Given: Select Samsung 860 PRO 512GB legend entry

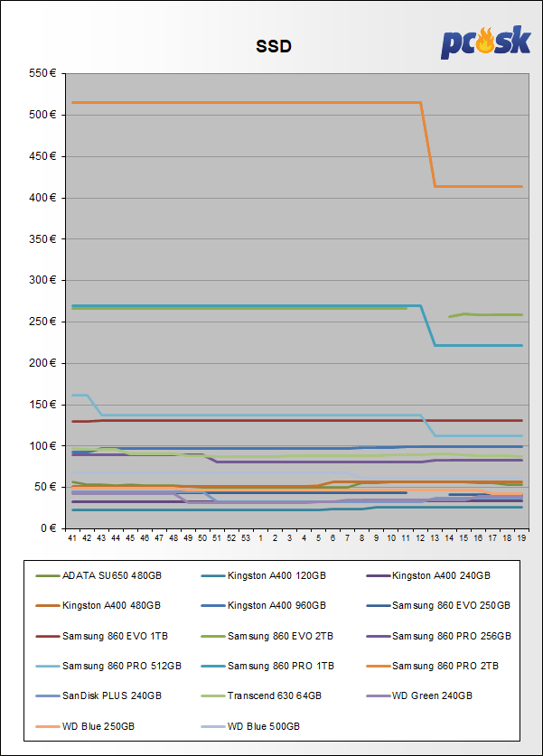Looking at the screenshot, I should tap(108, 667).
